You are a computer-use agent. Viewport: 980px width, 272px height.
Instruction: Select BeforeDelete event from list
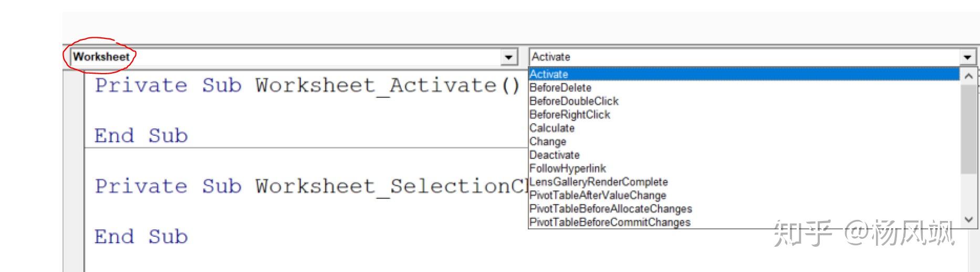click(560, 88)
